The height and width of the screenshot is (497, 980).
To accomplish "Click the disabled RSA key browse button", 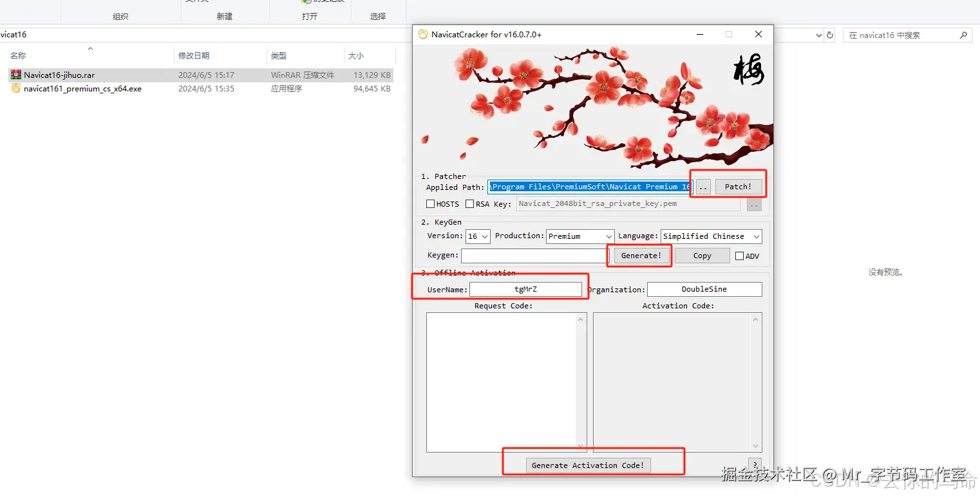I will click(x=754, y=205).
